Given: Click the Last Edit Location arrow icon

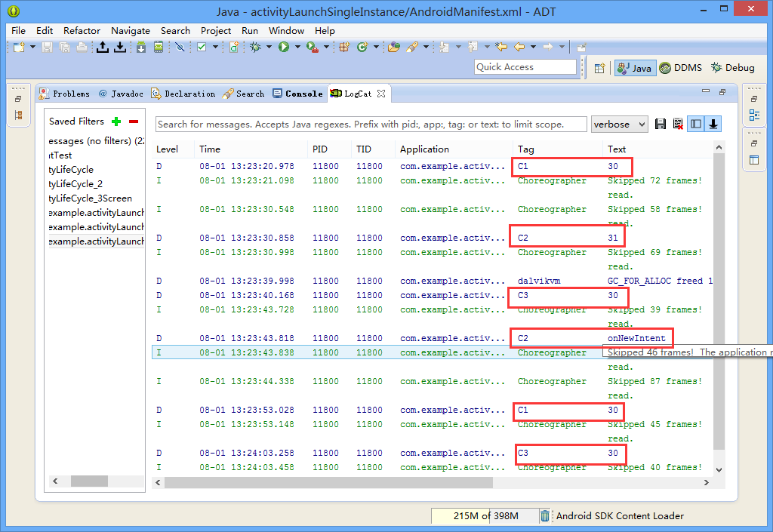Looking at the screenshot, I should click(501, 48).
